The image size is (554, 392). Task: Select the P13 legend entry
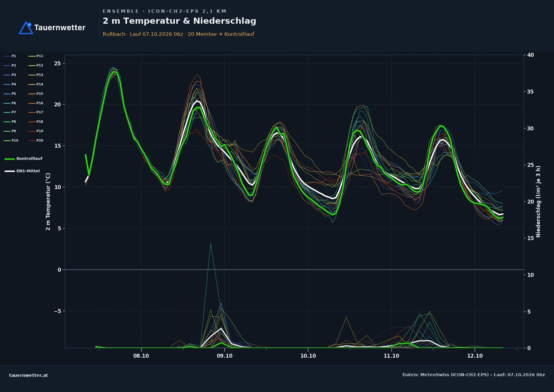point(36,75)
